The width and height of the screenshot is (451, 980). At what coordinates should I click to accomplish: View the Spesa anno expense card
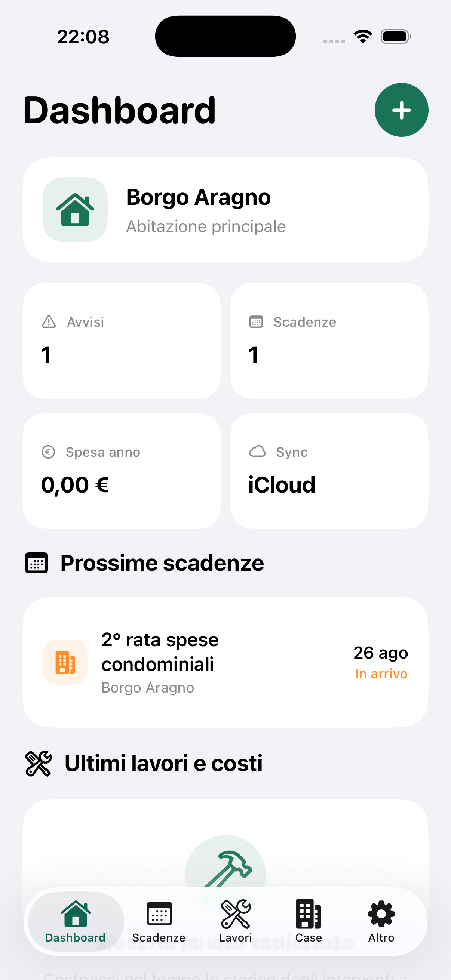(x=122, y=471)
